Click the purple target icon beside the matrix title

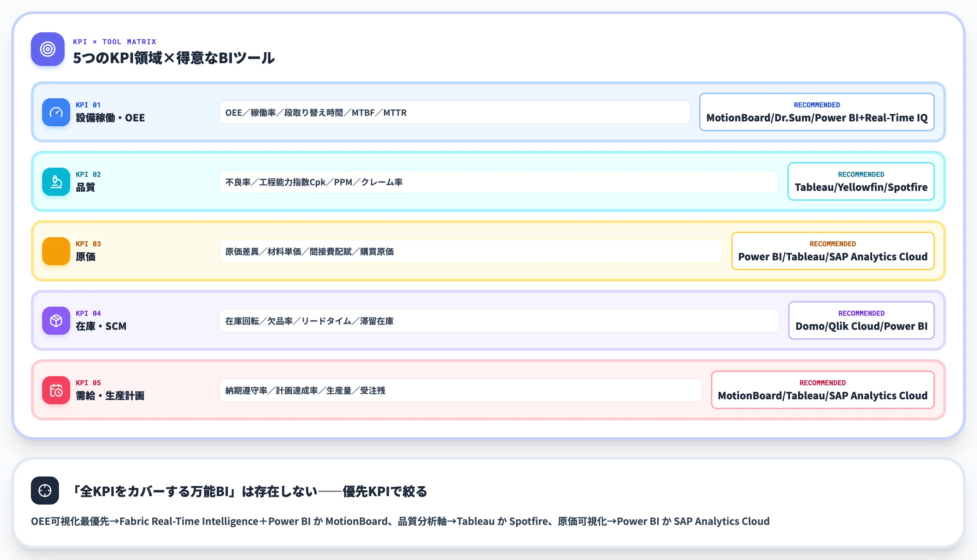pyautogui.click(x=48, y=49)
